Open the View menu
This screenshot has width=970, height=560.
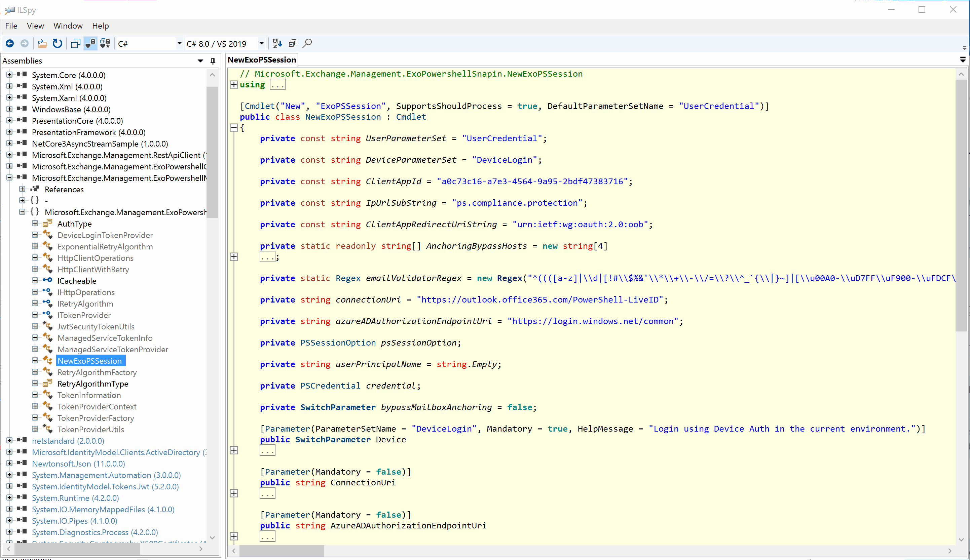click(35, 26)
